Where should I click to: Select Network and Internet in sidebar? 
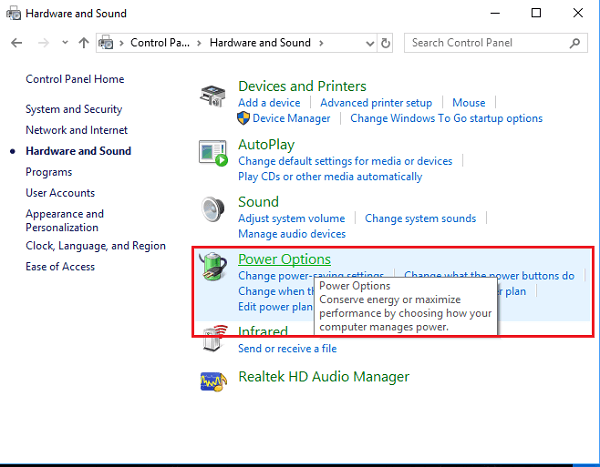77,130
